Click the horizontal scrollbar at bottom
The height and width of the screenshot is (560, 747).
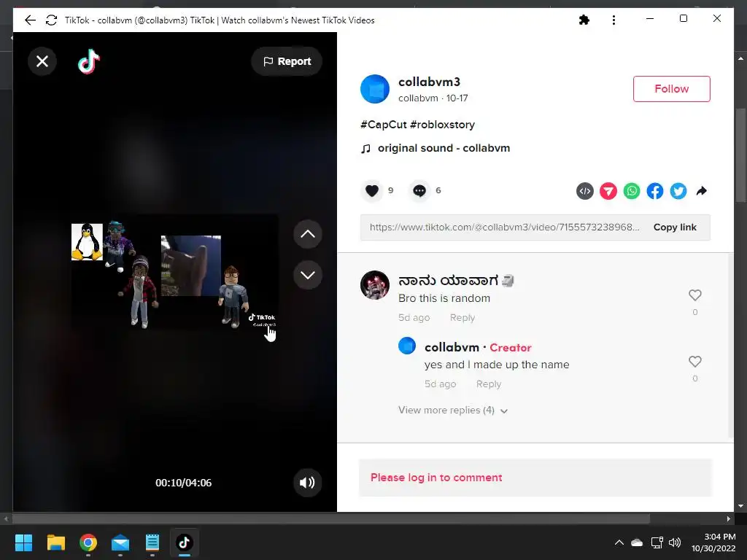[x=331, y=518]
